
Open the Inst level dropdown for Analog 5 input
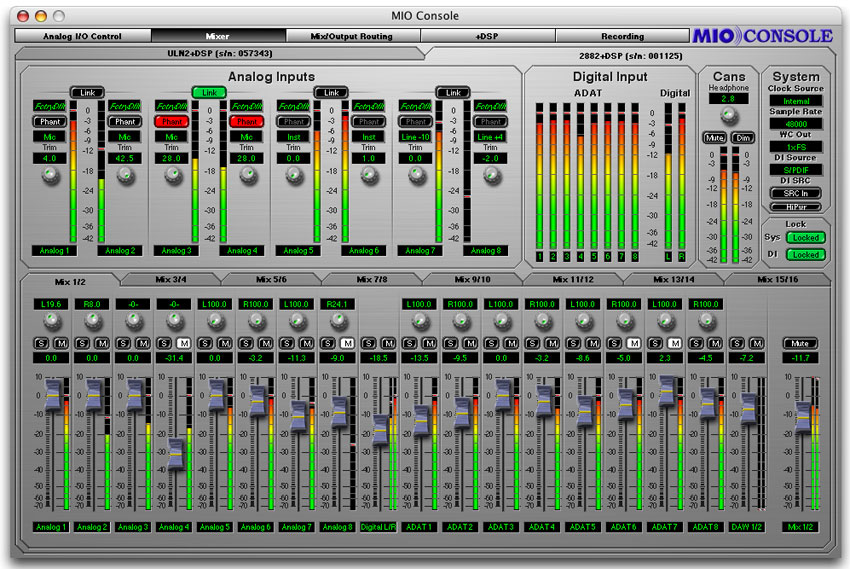(x=293, y=137)
